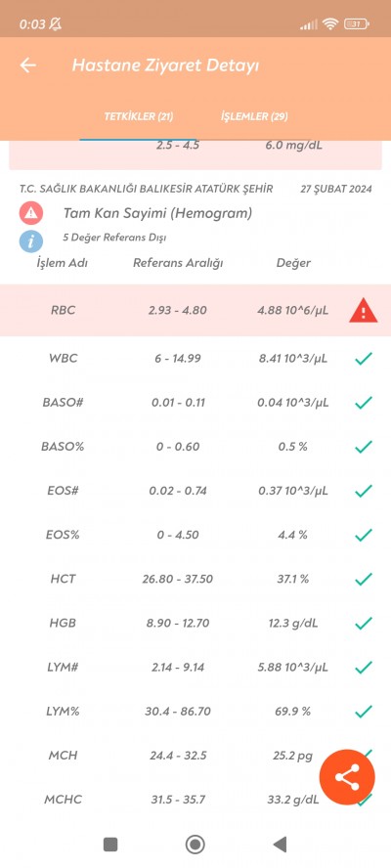Tap the red alert circle beside Tam Kan Sayimi
This screenshot has height=868, width=391.
point(31,213)
